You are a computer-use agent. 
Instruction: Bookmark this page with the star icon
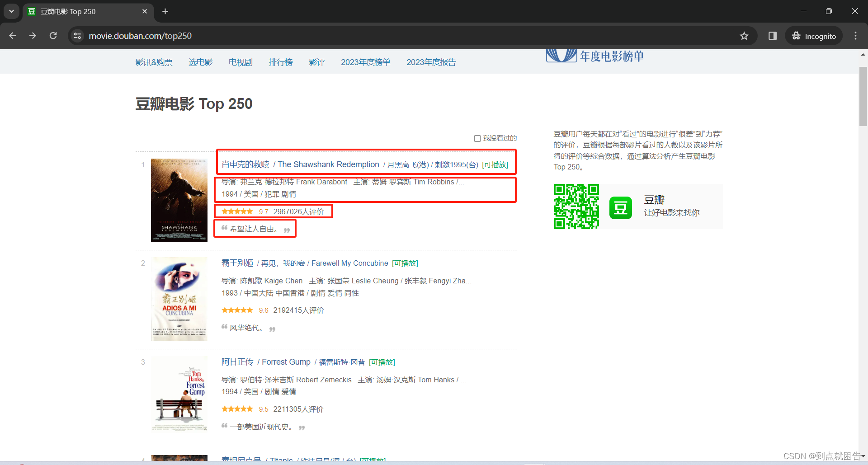[744, 36]
